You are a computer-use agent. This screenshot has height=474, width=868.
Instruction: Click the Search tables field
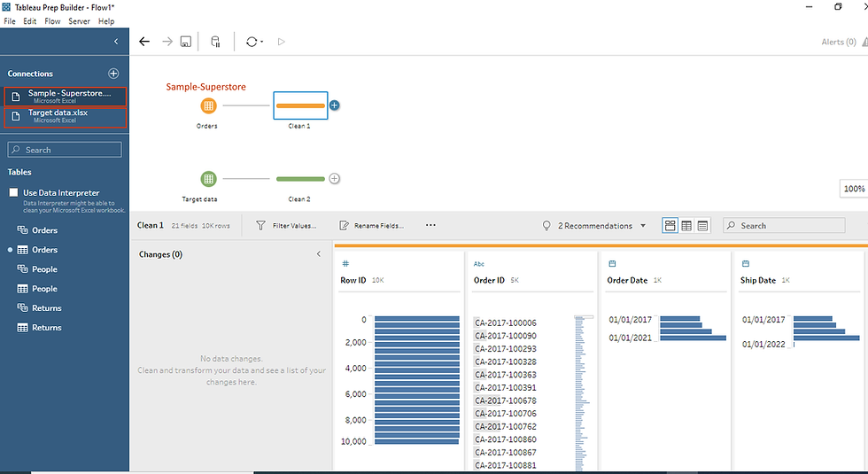tap(65, 150)
